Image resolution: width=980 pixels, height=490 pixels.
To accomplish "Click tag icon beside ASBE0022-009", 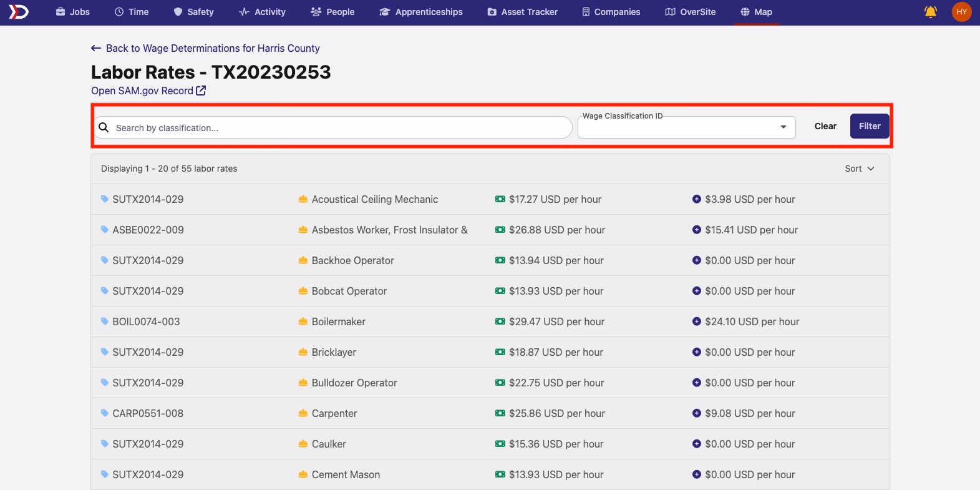I will point(105,230).
